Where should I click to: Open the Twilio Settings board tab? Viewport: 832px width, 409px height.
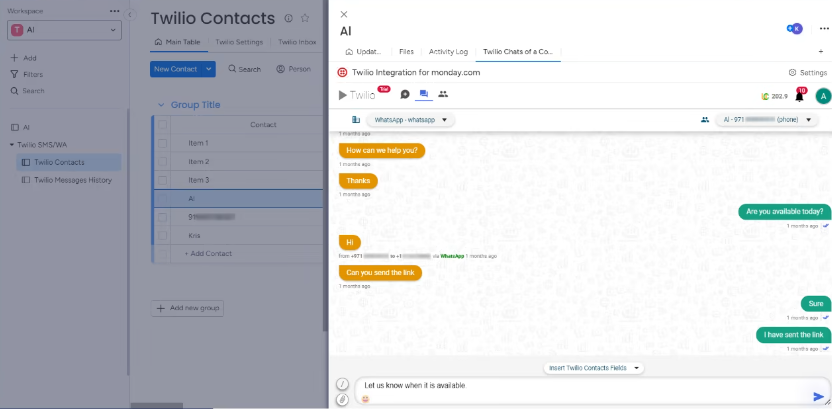pos(239,42)
